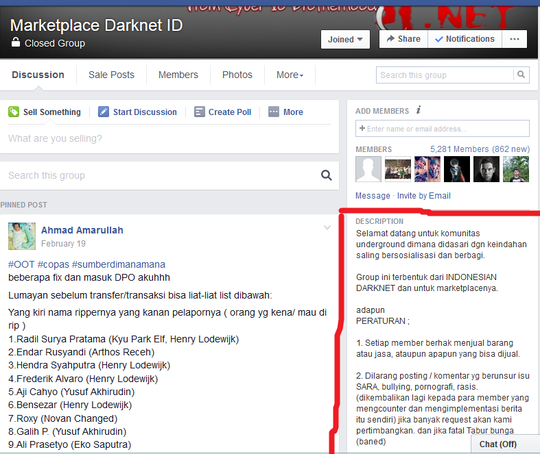540x454 pixels.
Task: Click the info icon beside Add Members
Action: tap(418, 110)
